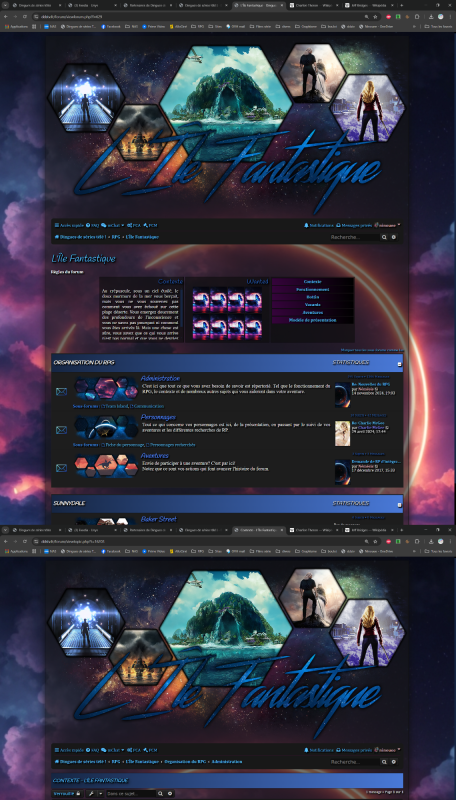
Task: Open advanced search gear in L'Île Fantastique forum window
Action: click(x=393, y=237)
